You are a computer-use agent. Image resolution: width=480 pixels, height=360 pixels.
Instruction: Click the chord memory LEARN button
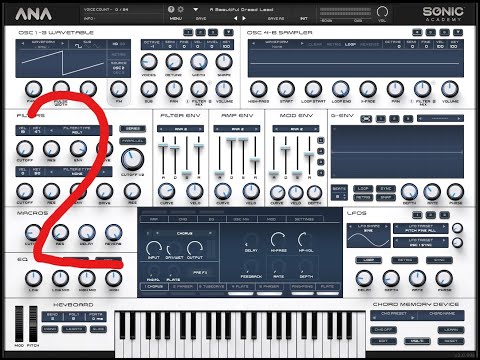[451, 329]
